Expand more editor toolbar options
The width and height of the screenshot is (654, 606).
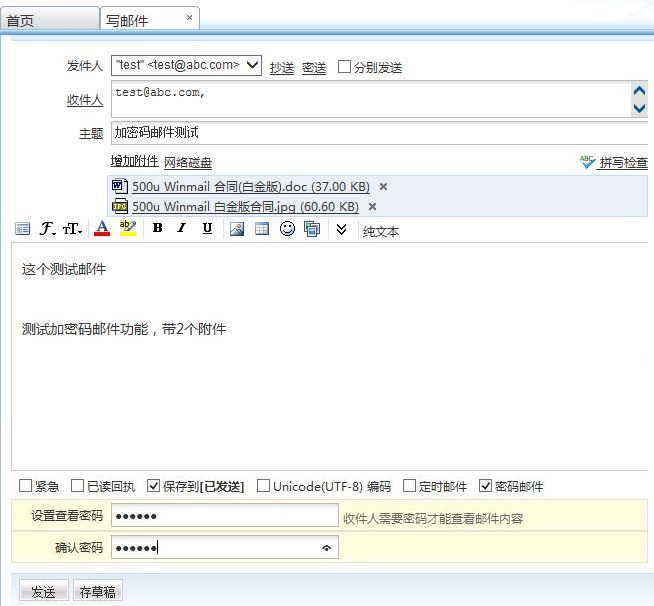(x=341, y=229)
